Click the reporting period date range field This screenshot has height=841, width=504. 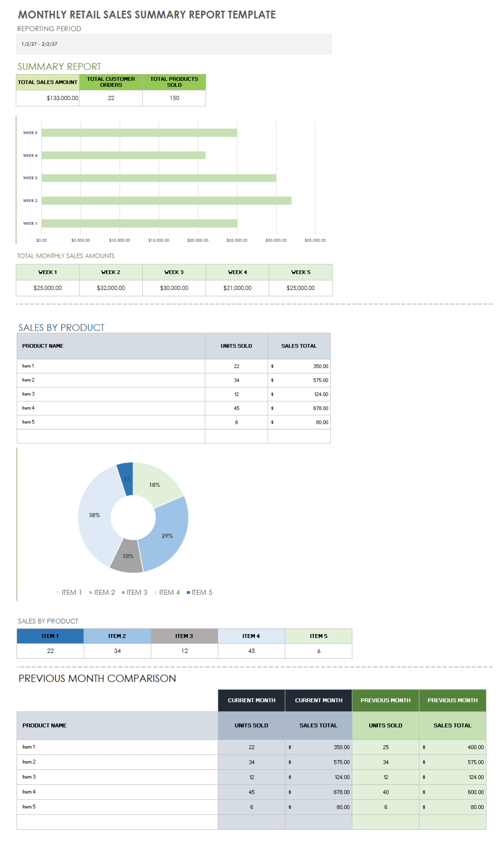(173, 44)
